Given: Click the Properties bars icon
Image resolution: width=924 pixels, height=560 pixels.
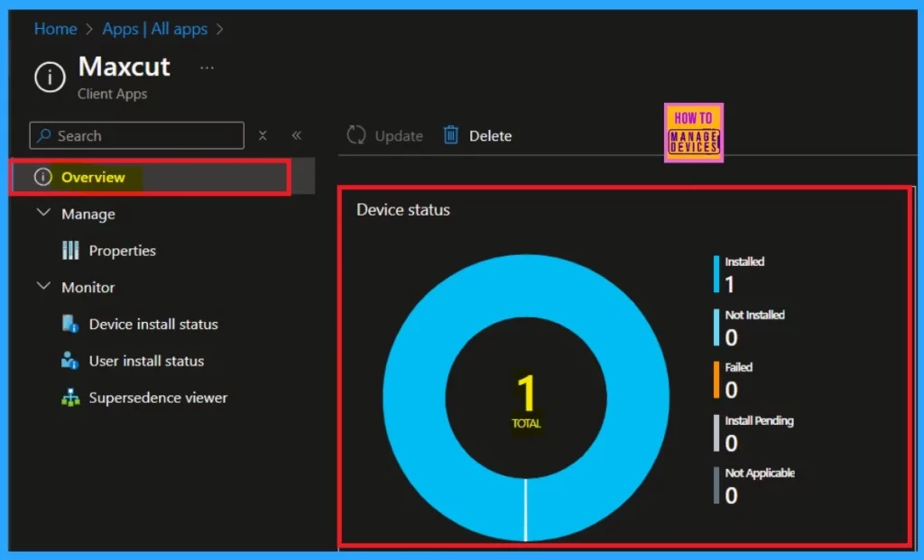Looking at the screenshot, I should pyautogui.click(x=70, y=251).
